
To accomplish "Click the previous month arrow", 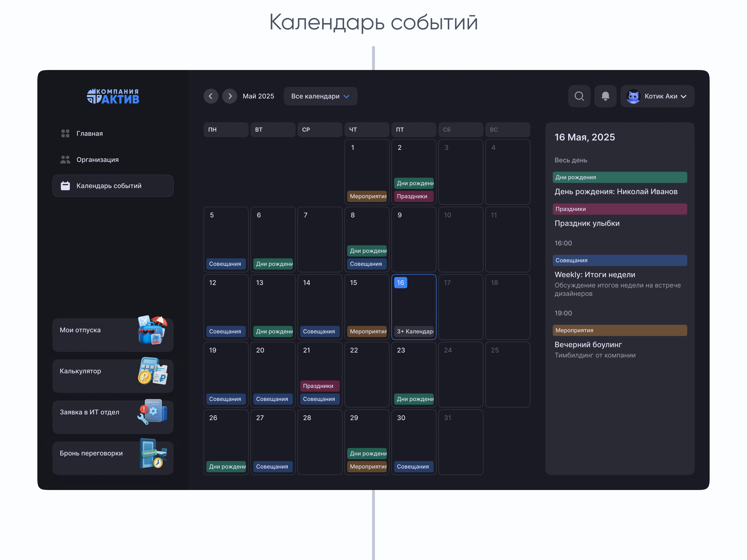I will (211, 96).
